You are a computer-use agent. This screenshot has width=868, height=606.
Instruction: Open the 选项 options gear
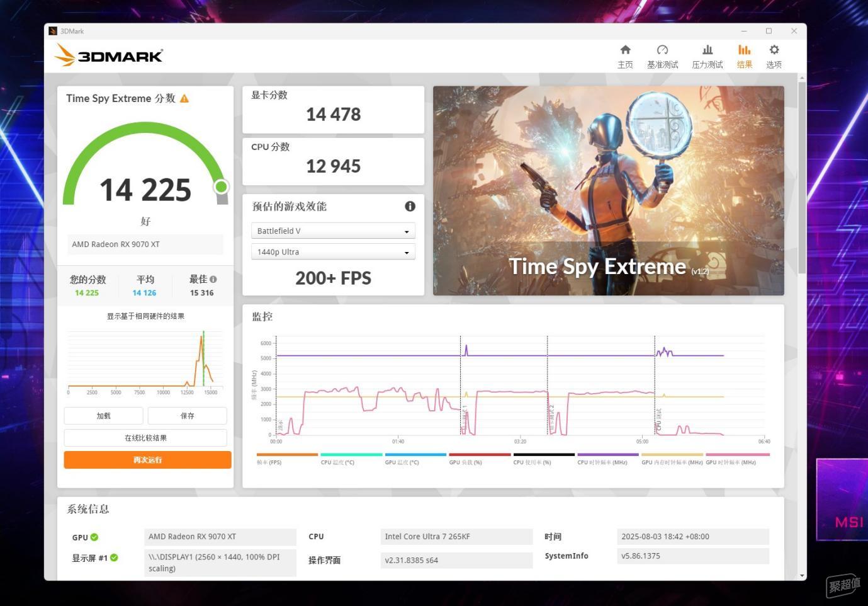click(774, 56)
